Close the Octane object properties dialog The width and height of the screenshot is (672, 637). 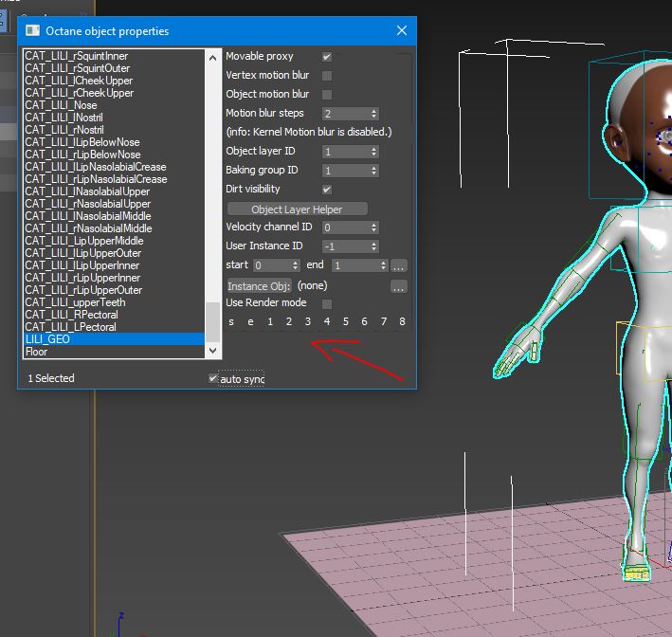click(402, 31)
